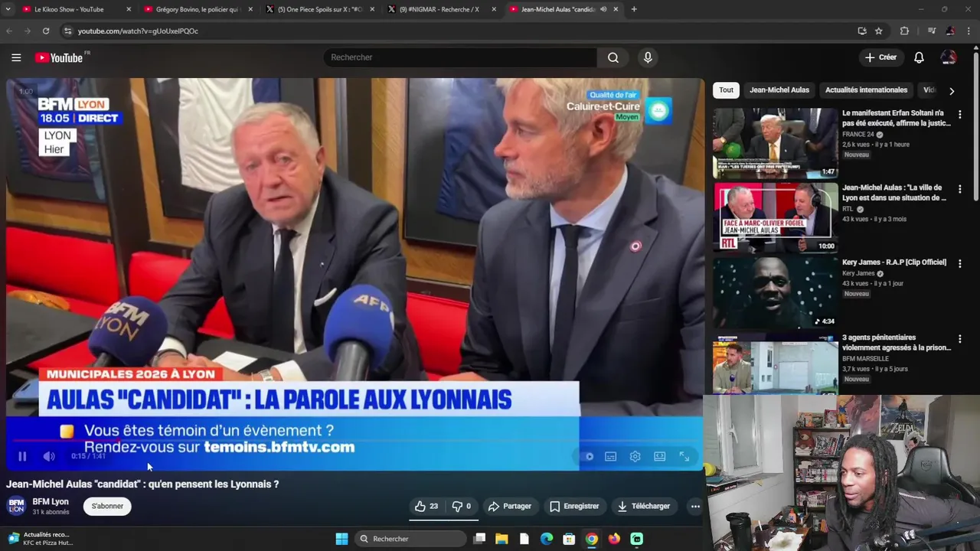Open Firefox from the taskbar
The image size is (980, 551).
click(x=614, y=539)
